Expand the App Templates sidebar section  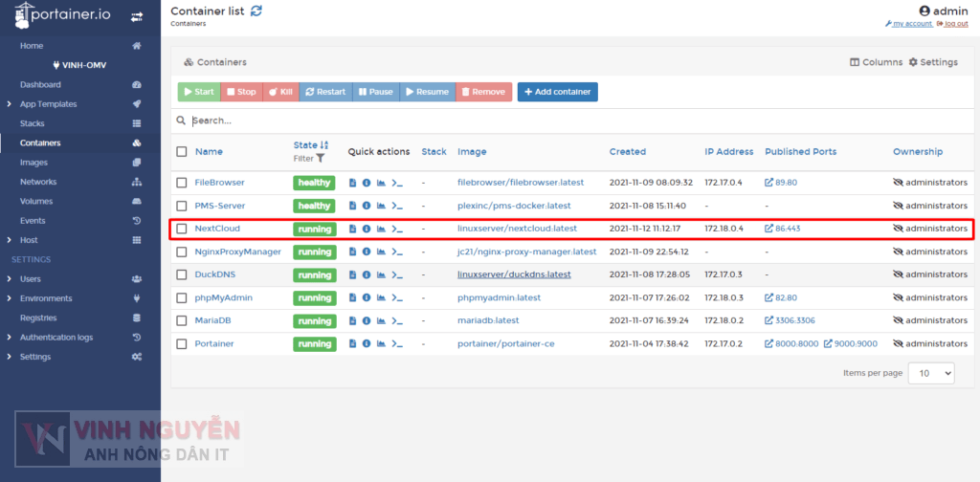coord(48,104)
